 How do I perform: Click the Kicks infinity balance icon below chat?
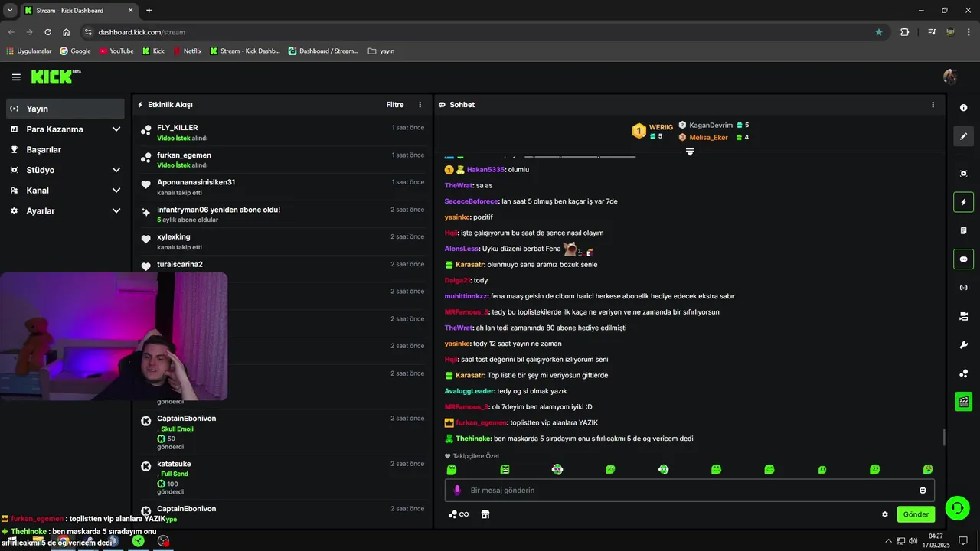click(459, 514)
